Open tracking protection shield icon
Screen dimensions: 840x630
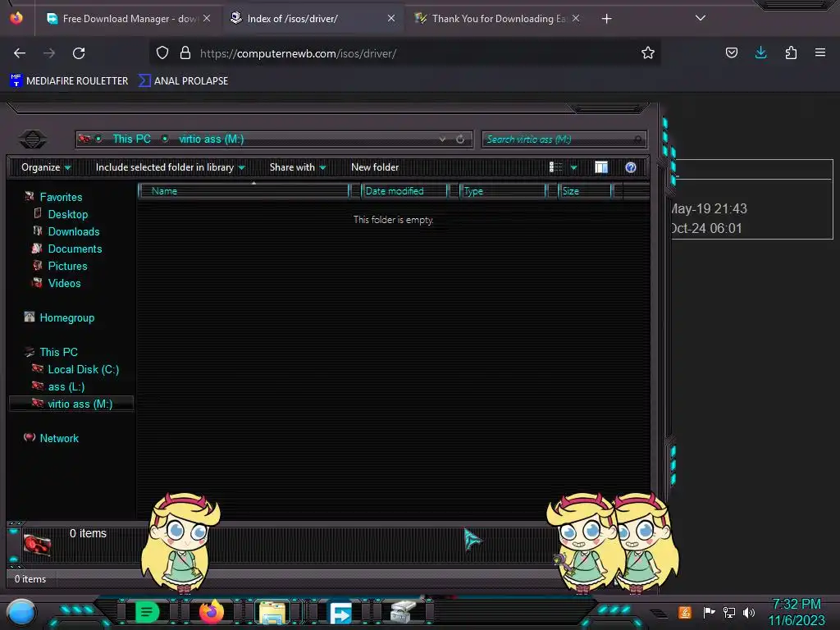pyautogui.click(x=162, y=52)
